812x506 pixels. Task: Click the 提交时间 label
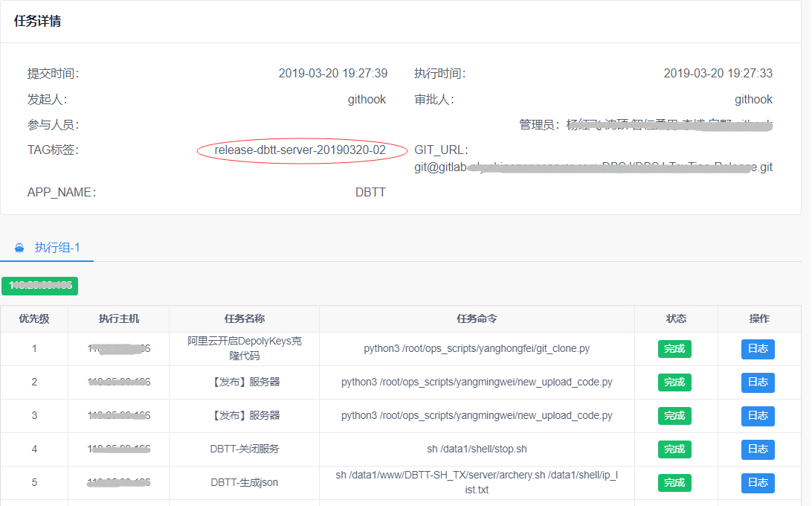pos(53,74)
